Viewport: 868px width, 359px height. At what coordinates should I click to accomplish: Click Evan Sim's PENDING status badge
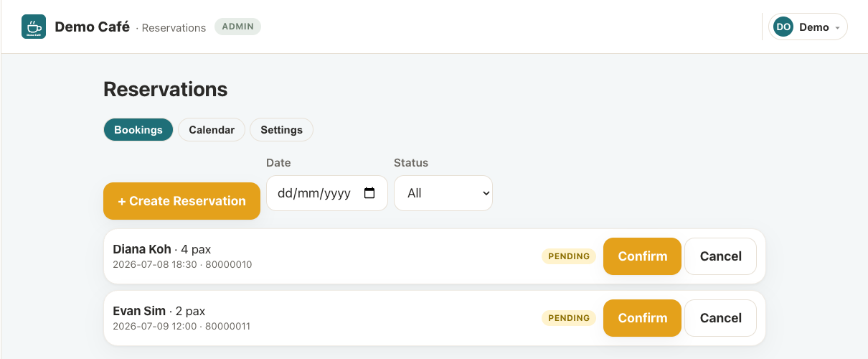(569, 318)
